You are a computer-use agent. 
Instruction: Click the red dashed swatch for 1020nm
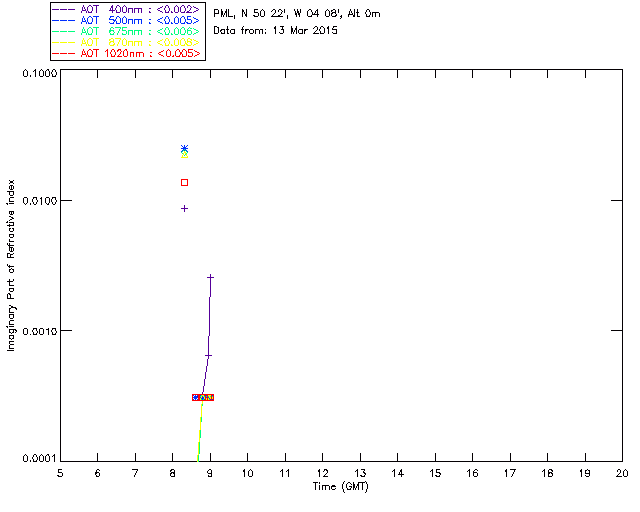[x=64, y=53]
